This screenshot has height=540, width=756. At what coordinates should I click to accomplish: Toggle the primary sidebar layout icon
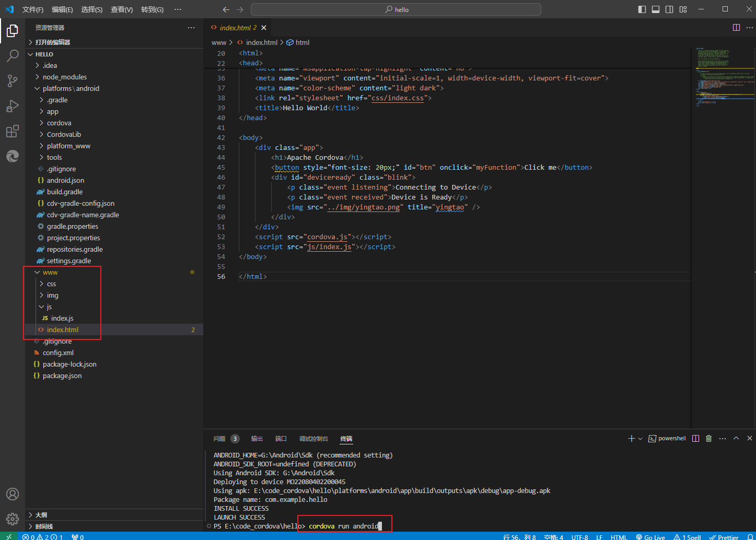[642, 9]
